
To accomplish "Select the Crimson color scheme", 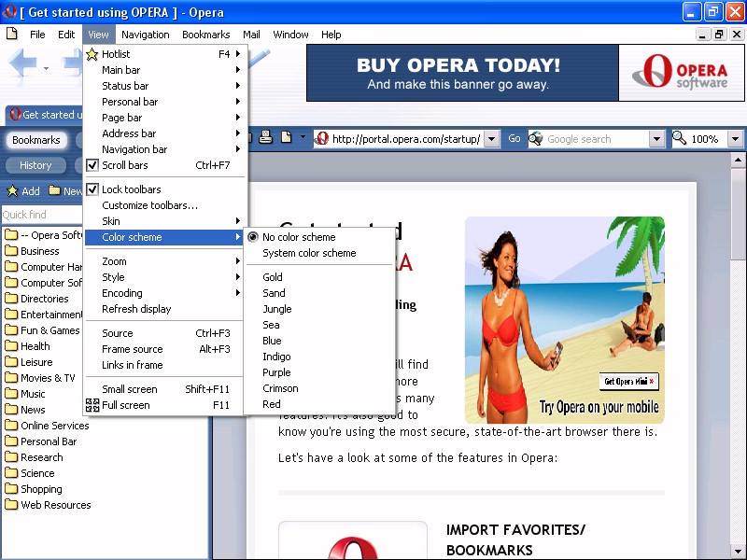I will (280, 388).
